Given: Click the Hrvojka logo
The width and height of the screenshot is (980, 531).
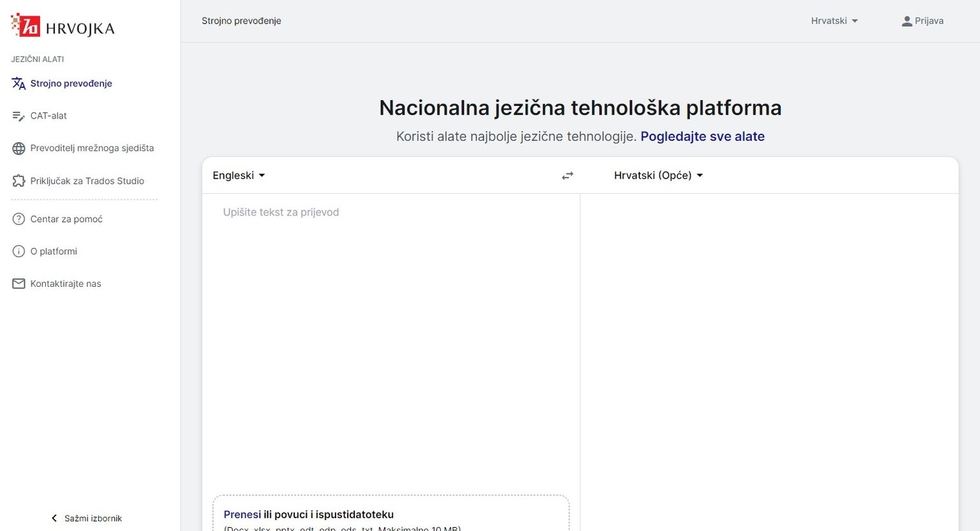Looking at the screenshot, I should [63, 26].
